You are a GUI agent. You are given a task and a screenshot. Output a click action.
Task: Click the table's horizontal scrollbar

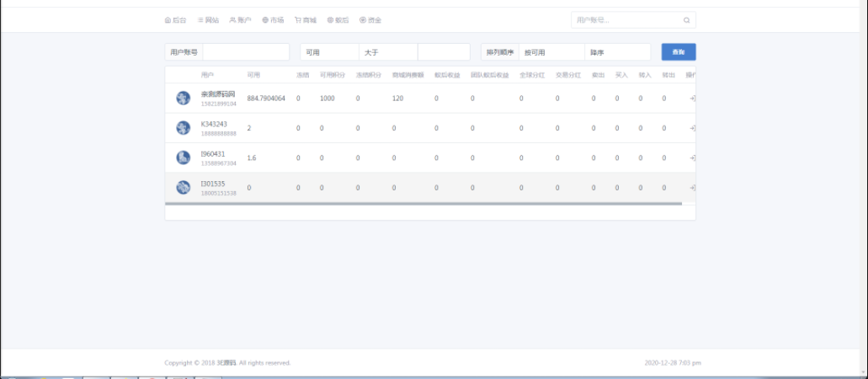click(x=423, y=204)
